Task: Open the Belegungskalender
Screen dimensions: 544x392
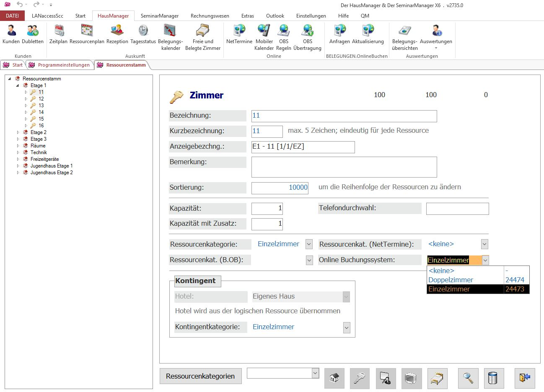Action: pos(170,37)
